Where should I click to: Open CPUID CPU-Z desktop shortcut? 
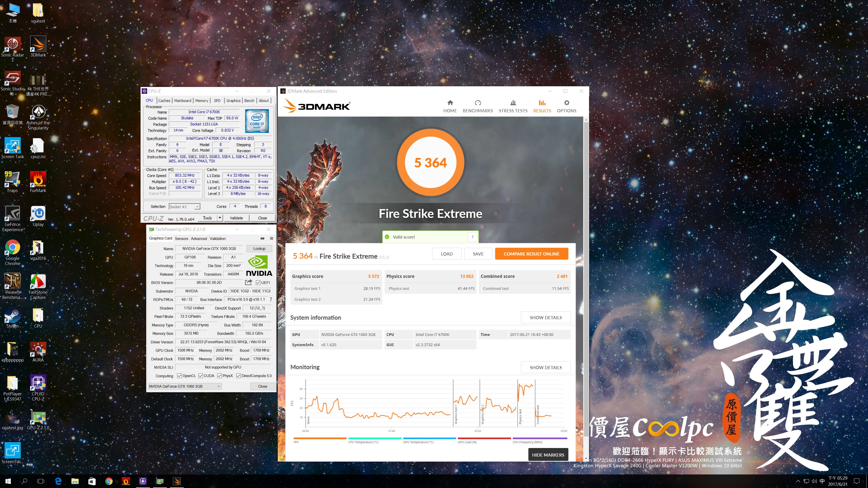38,388
